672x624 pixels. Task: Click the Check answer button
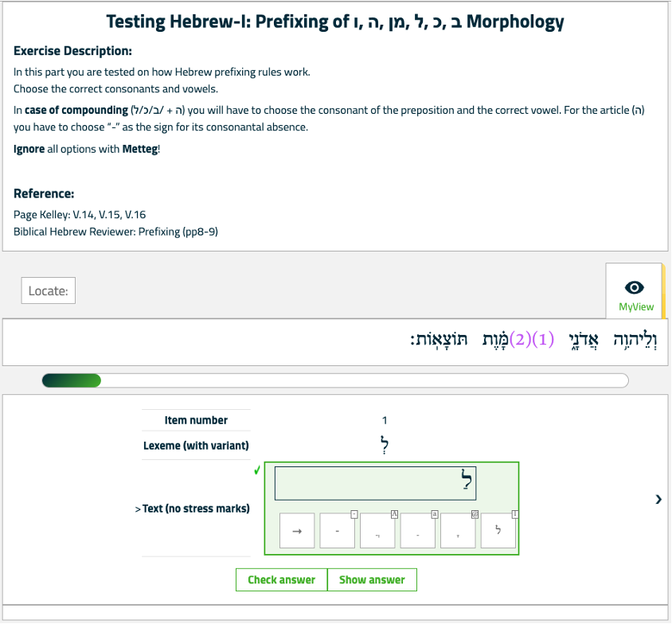(282, 580)
